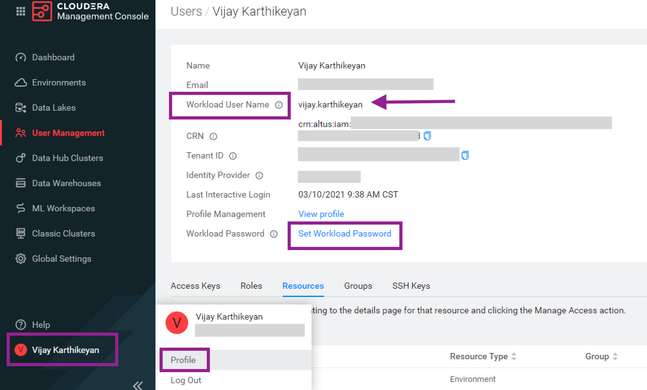Switch to the Groups tab

pos(358,286)
